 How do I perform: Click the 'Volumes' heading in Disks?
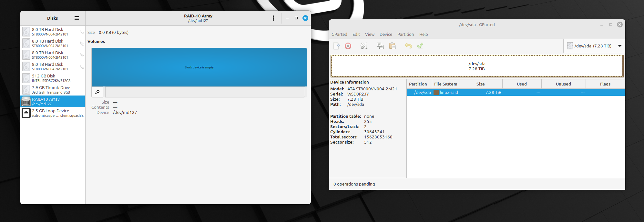coord(96,41)
